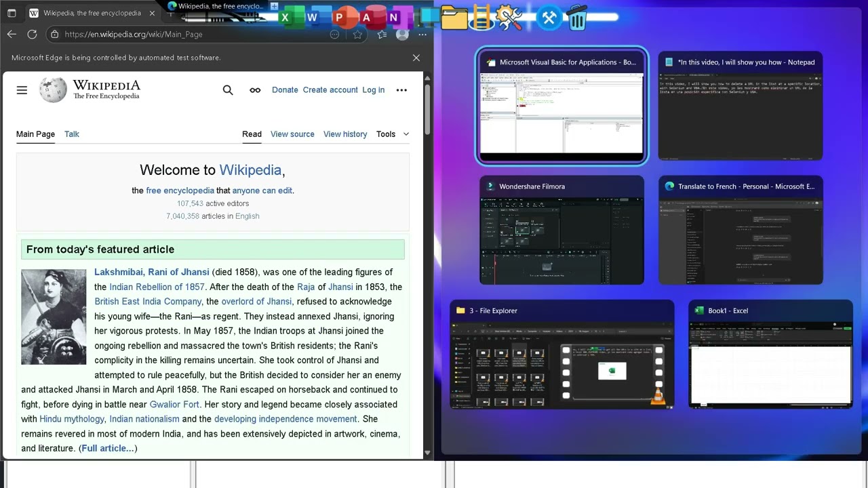Viewport: 868px width, 488px height.
Task: Open Edge settings and more ellipsis
Action: pos(422,34)
